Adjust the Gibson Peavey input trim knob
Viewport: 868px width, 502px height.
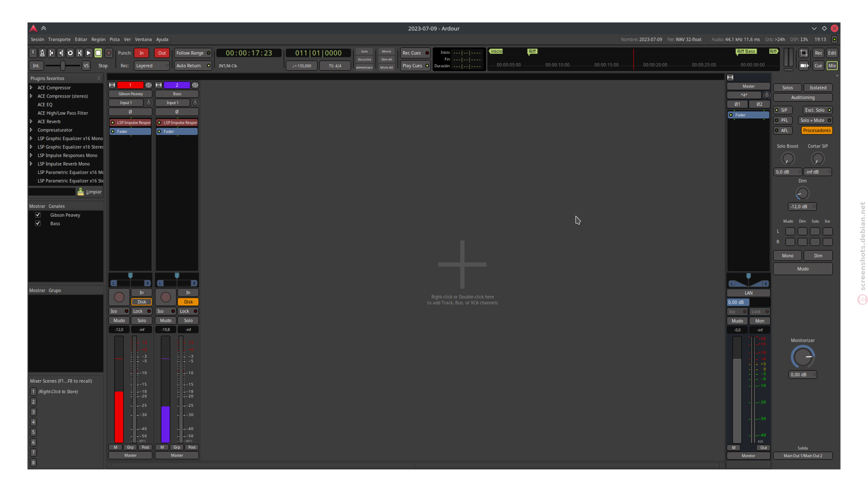[x=148, y=103]
